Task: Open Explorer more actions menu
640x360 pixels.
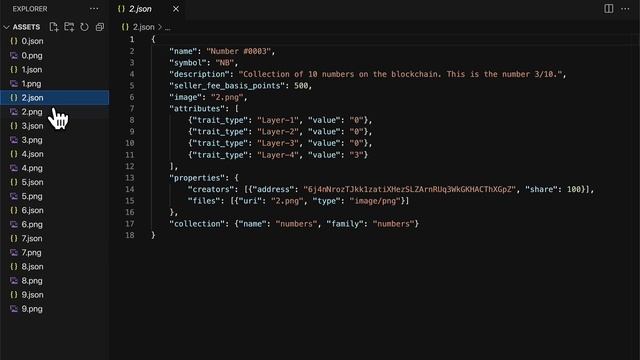Action: (x=94, y=9)
